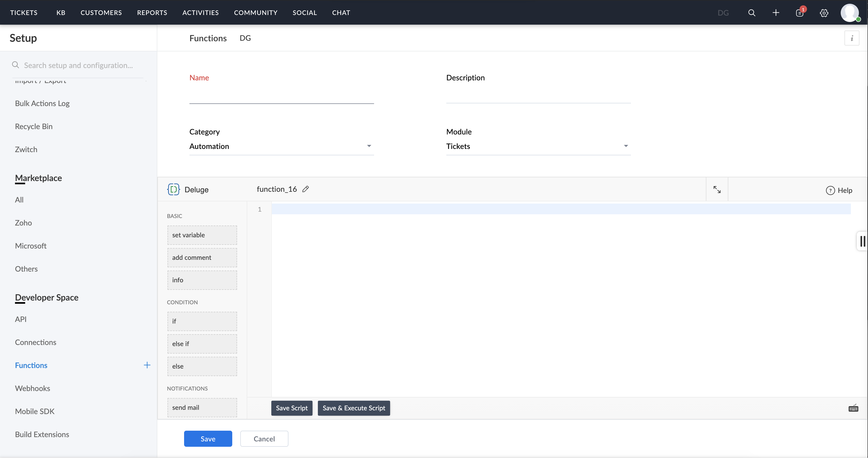The height and width of the screenshot is (458, 868).
Task: Click the DG label next to Functions
Action: [x=245, y=38]
